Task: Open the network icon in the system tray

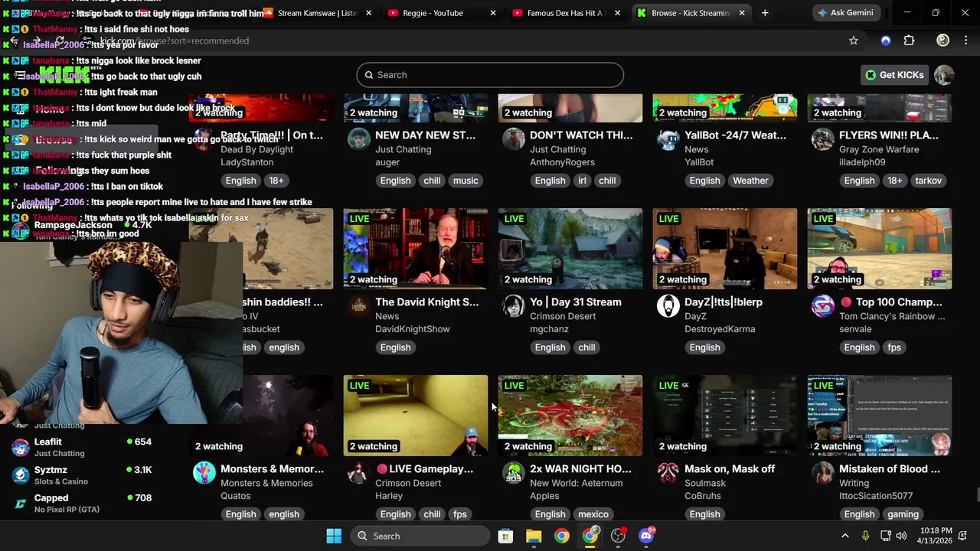Action: tap(885, 536)
